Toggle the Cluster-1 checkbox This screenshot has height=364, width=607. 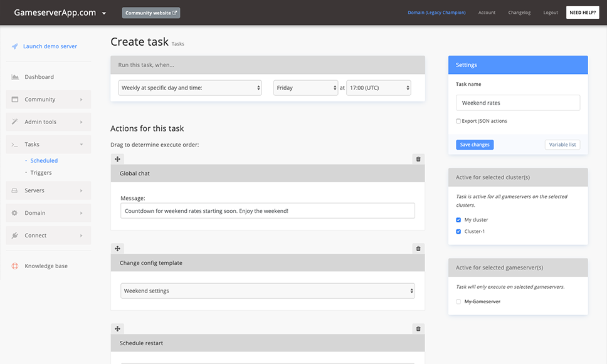458,231
